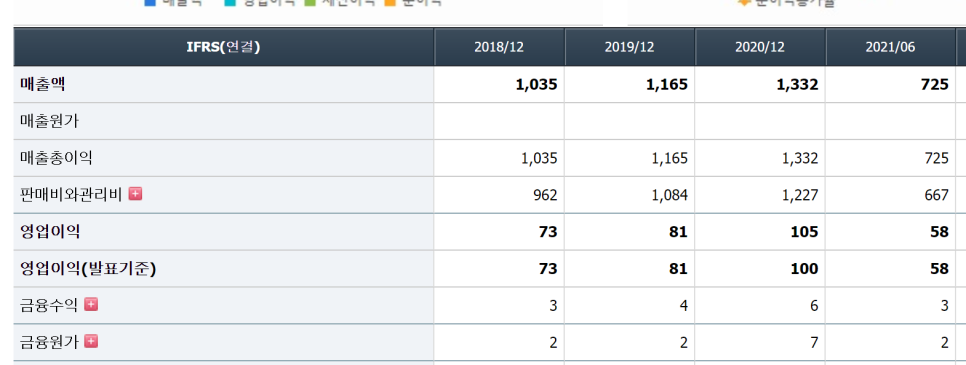Select the 2019/12 column header
This screenshot has width=966, height=365.
[x=630, y=47]
